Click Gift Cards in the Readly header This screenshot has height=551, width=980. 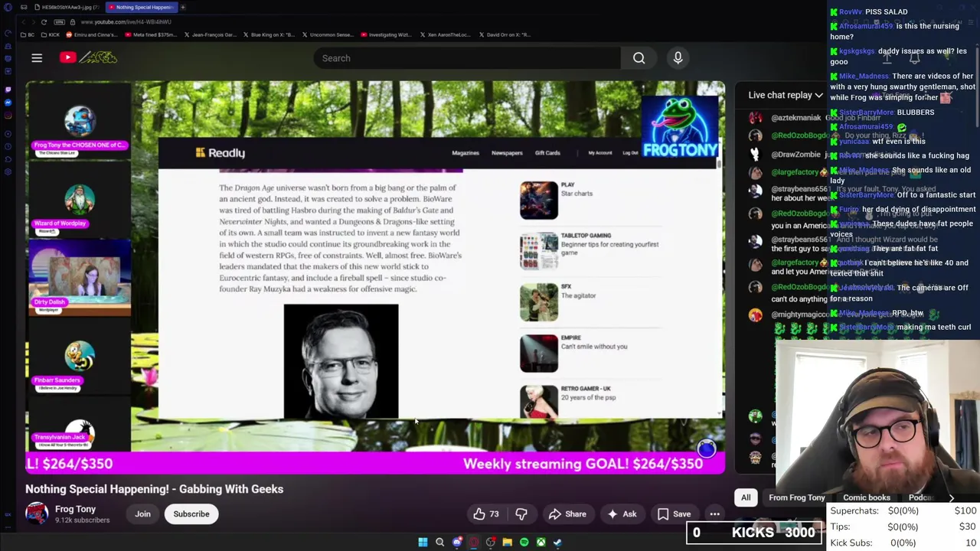coord(547,153)
